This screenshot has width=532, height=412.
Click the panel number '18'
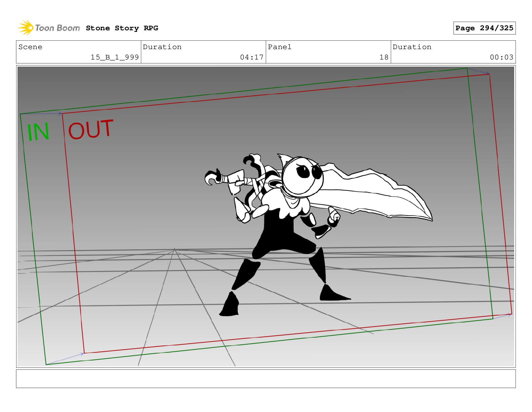tap(384, 57)
